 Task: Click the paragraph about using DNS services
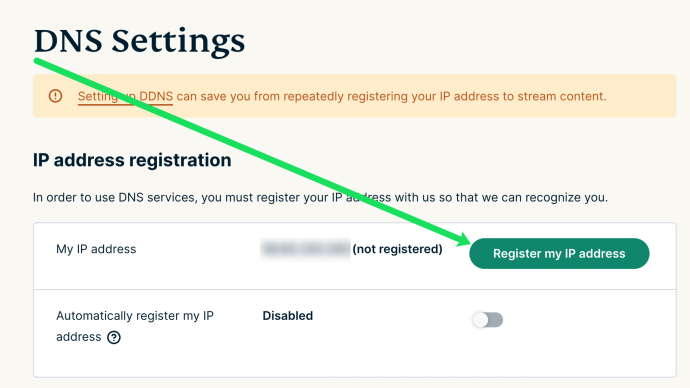point(320,198)
